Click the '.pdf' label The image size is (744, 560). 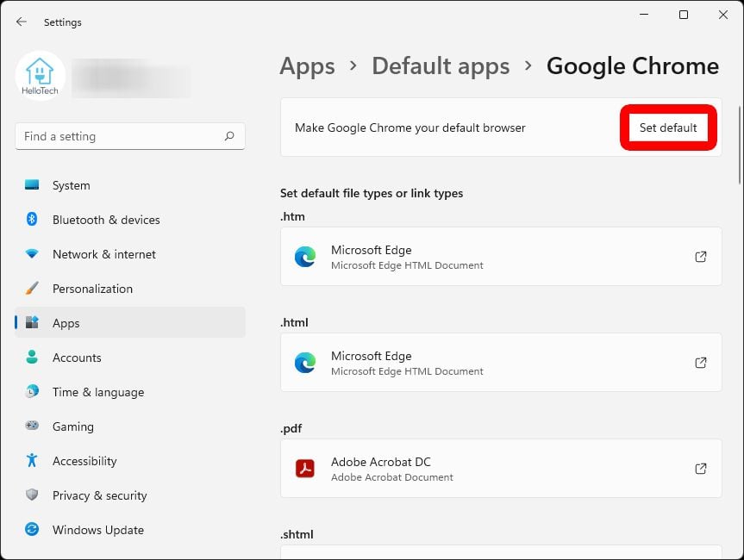[291, 429]
